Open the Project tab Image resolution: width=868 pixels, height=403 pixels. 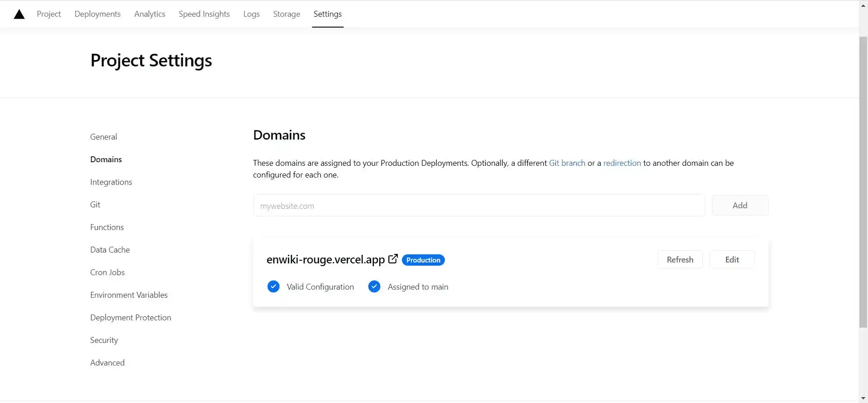coord(49,14)
